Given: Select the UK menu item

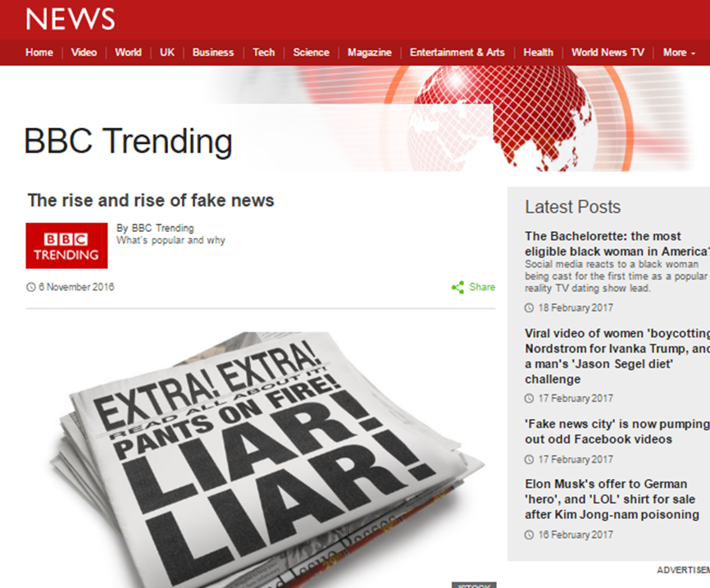Looking at the screenshot, I should [x=167, y=52].
